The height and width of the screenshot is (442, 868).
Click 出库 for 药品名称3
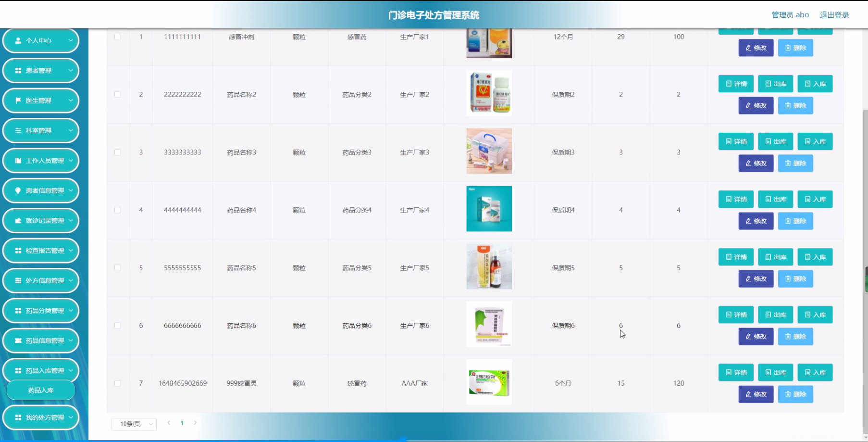click(x=776, y=141)
